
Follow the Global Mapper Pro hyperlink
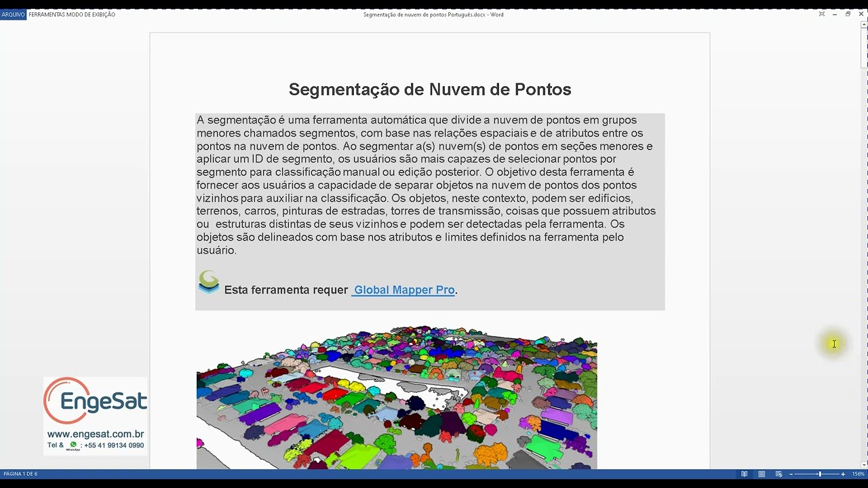(x=404, y=290)
